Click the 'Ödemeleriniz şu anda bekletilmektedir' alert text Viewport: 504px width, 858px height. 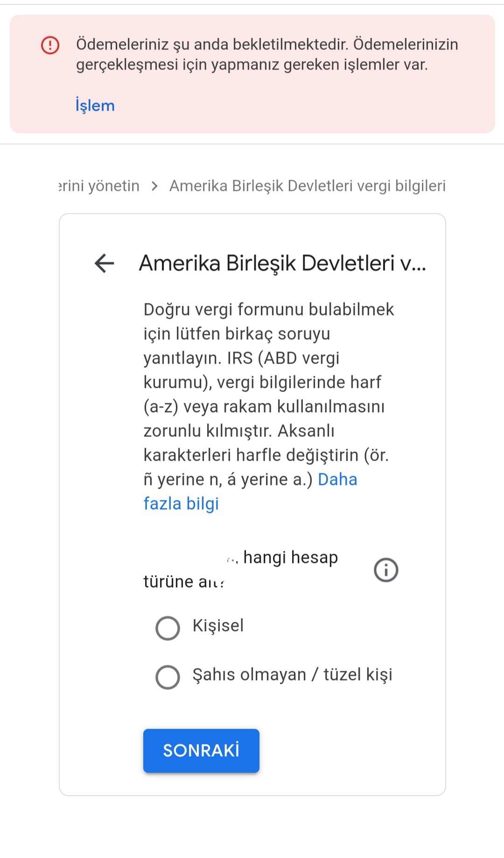[x=267, y=54]
